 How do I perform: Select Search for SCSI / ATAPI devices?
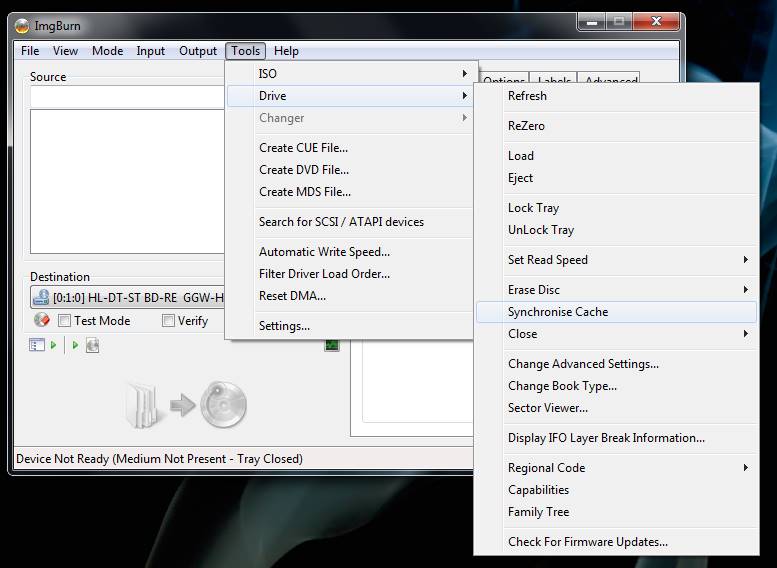point(351,222)
